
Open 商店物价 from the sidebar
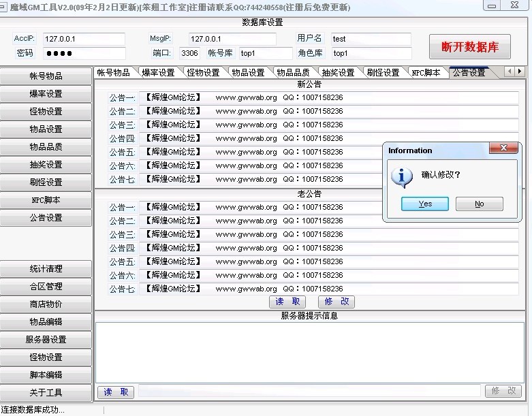coord(46,304)
